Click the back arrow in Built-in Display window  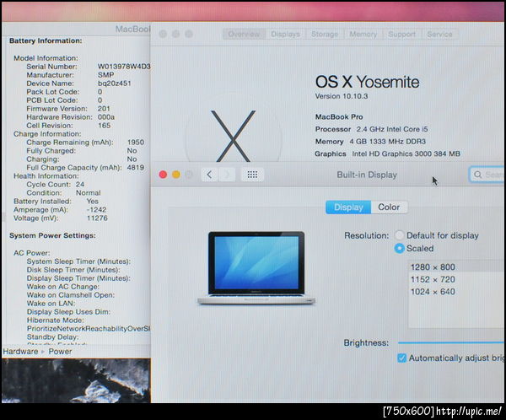pyautogui.click(x=210, y=175)
